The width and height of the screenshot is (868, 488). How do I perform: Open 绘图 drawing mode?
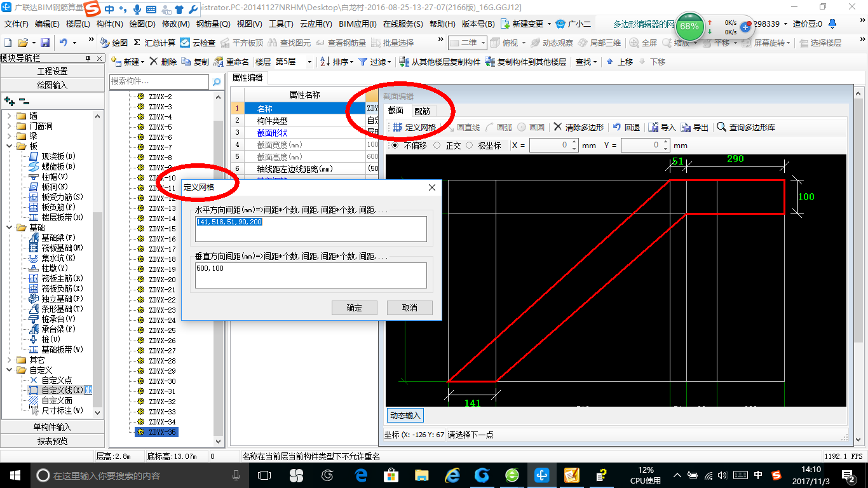click(x=114, y=43)
